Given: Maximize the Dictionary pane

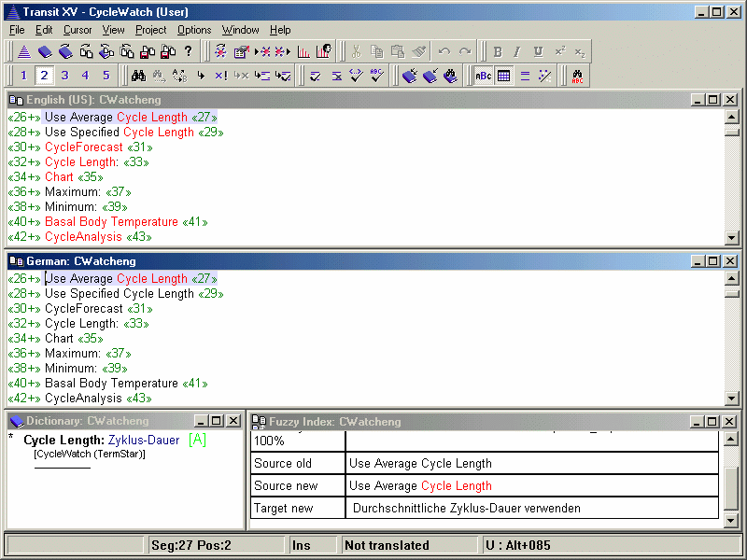Looking at the screenshot, I should 217,421.
